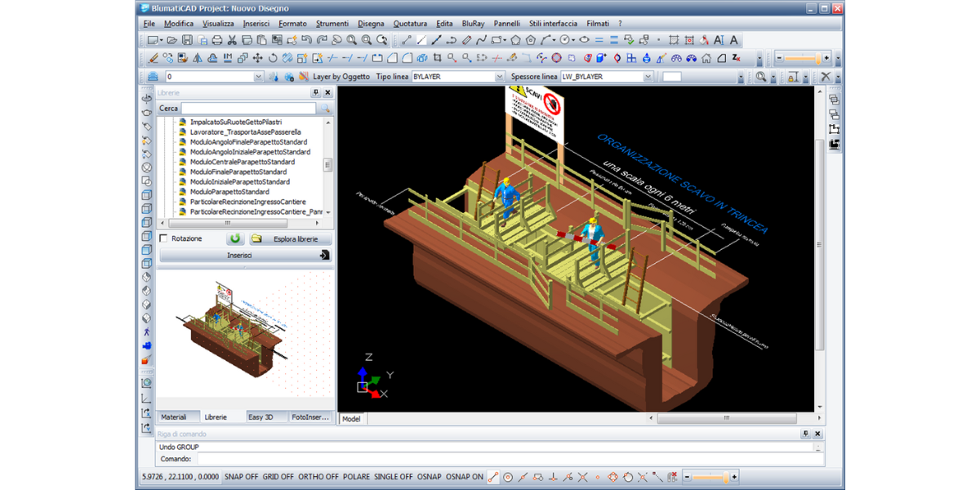980x490 pixels.
Task: Click the Undo arrow icon
Action: pos(307,40)
